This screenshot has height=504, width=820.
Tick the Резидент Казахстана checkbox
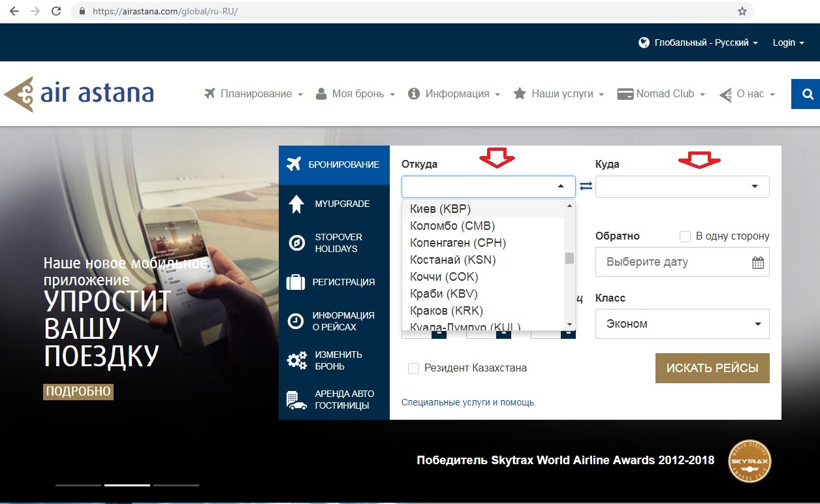pyautogui.click(x=413, y=368)
